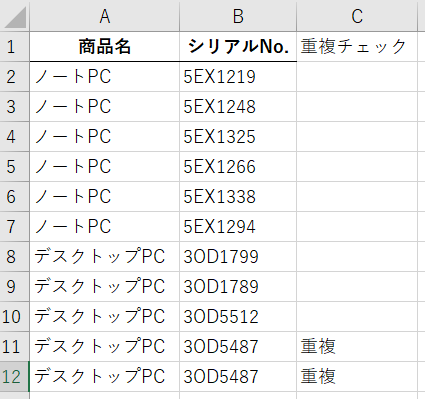This screenshot has width=425, height=399.
Task: Select cell with serial 5EX1325
Action: tap(238, 137)
